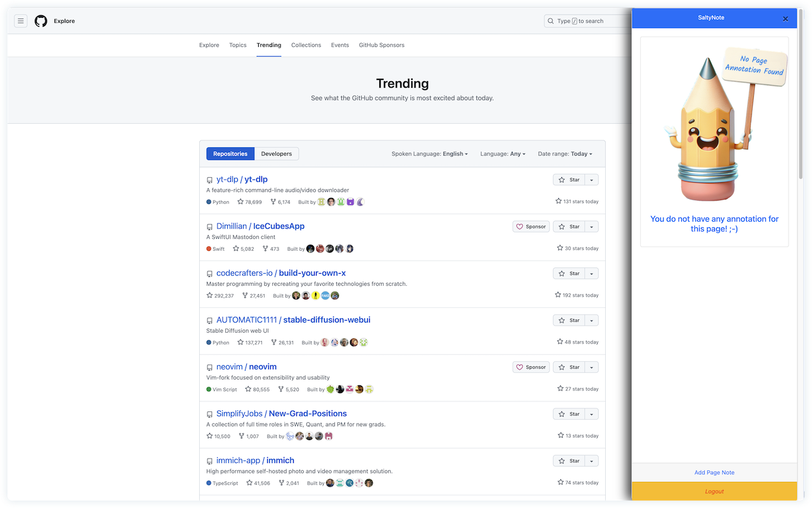Click the GitHub Octocat logo
Viewport: 812px width, 508px height.
coord(41,21)
